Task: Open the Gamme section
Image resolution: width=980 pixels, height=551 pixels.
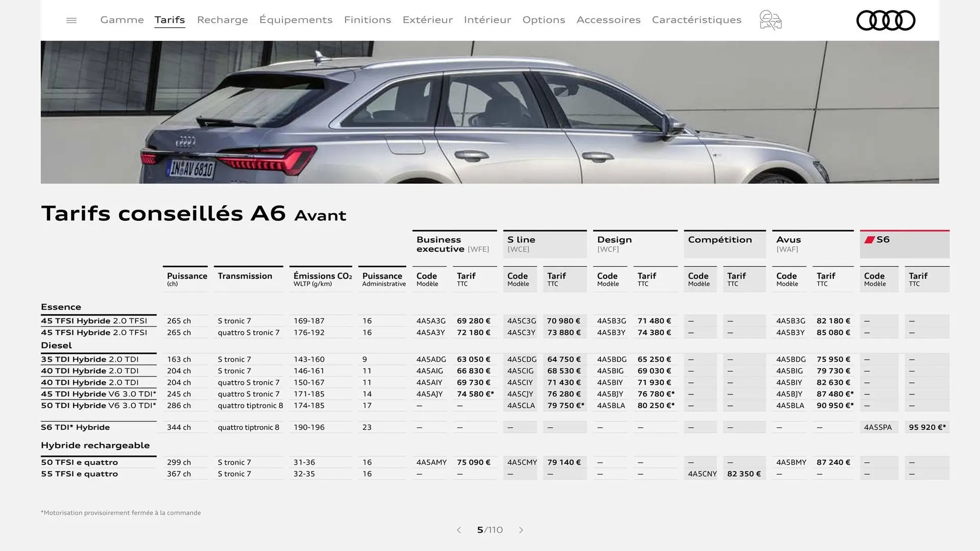Action: [x=121, y=20]
